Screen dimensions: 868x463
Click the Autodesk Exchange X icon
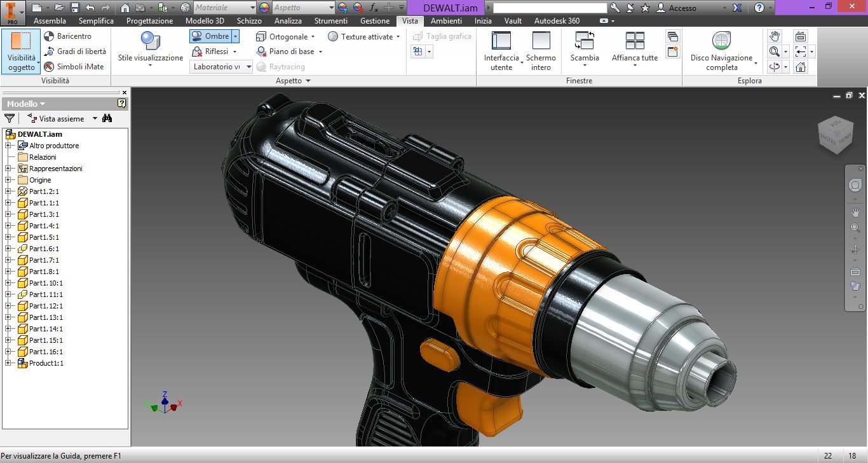point(738,8)
